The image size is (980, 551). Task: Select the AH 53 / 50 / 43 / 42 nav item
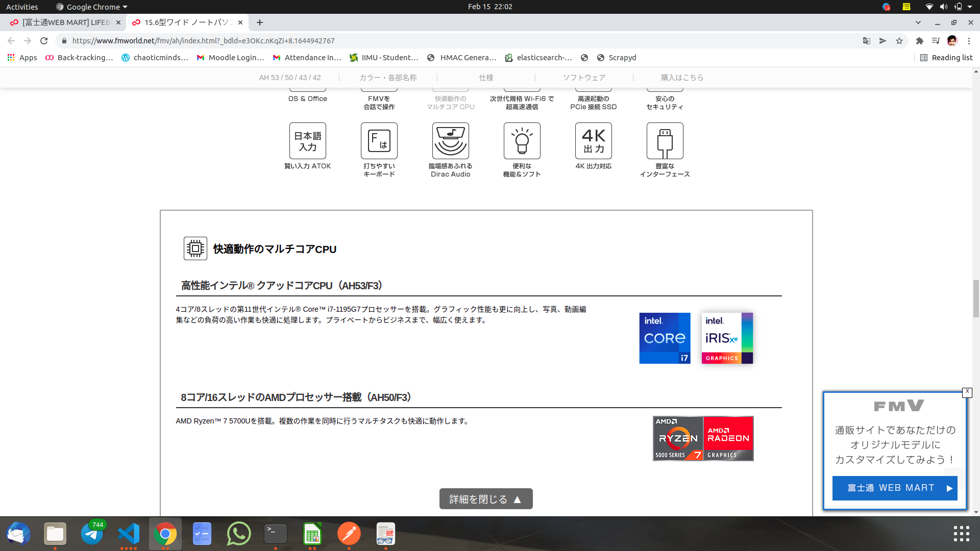(x=290, y=78)
